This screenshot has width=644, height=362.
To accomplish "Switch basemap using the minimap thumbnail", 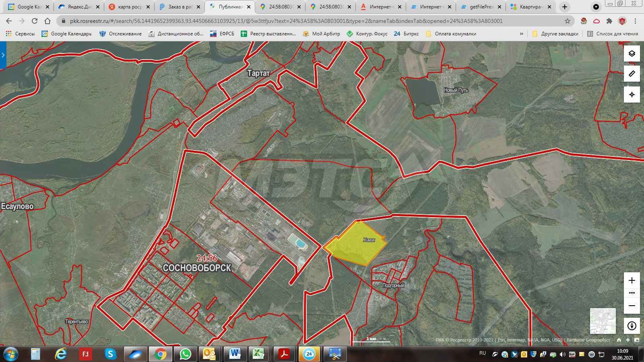I will (x=603, y=321).
